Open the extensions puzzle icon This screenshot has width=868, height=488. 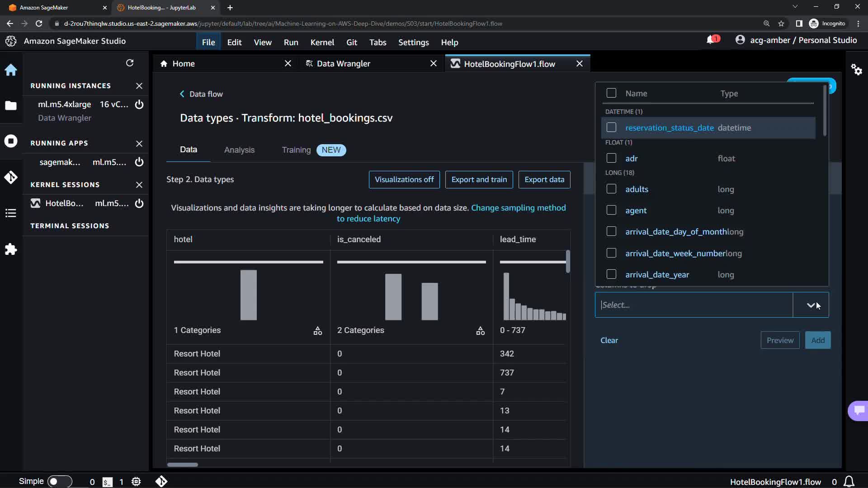[11, 249]
